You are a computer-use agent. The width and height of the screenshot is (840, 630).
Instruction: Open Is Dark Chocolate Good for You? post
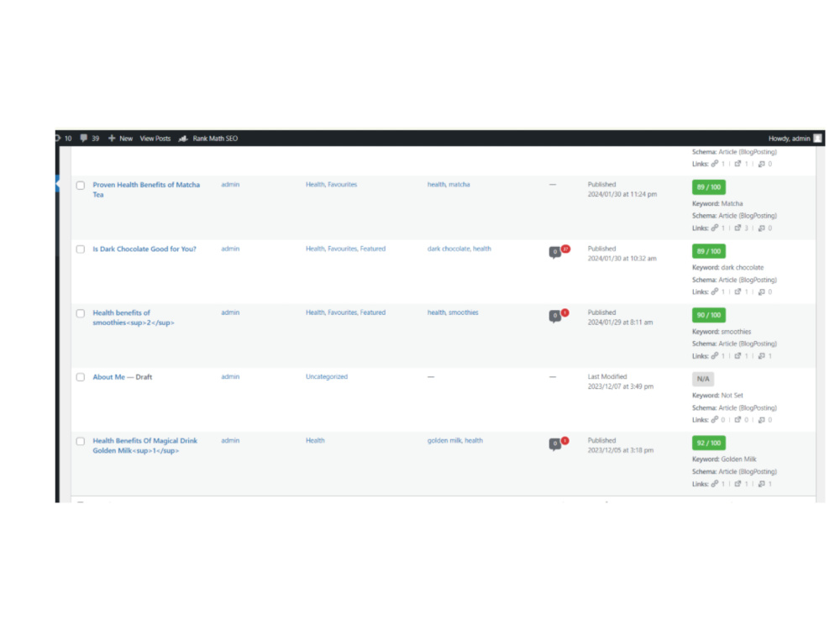[144, 249]
